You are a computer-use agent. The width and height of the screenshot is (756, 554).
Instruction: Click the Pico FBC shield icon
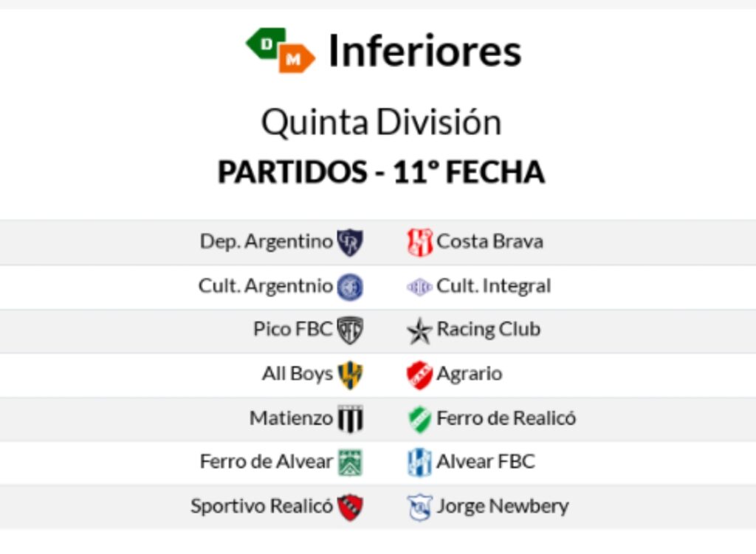[x=349, y=330]
